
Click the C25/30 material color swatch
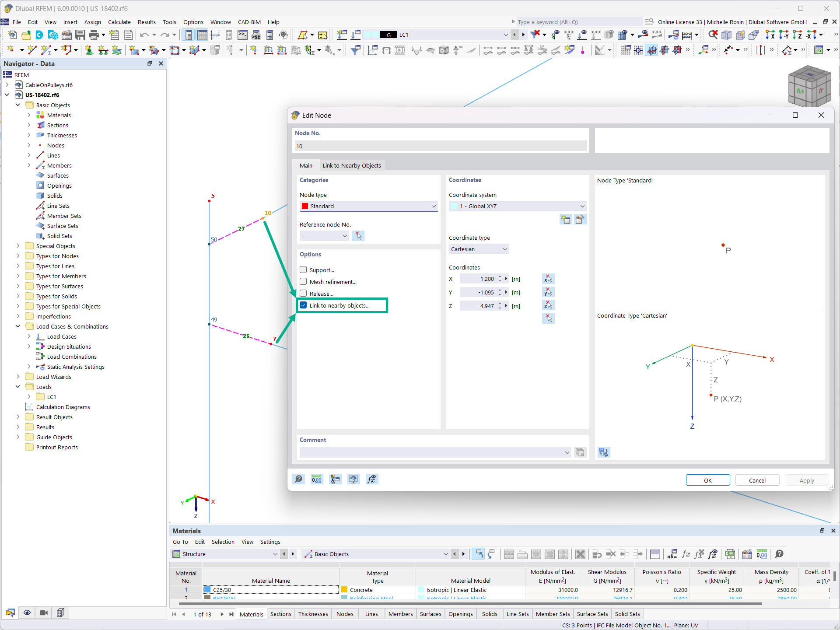[208, 590]
